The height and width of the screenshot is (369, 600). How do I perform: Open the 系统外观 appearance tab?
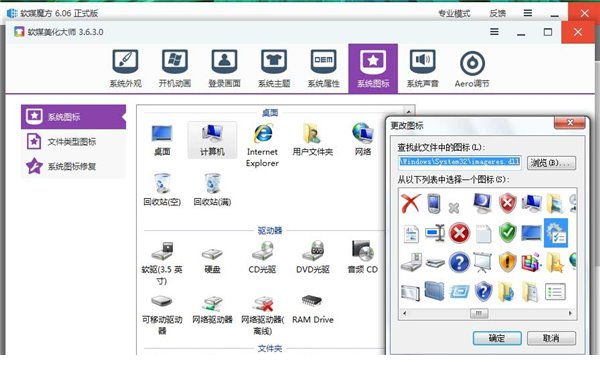click(125, 69)
